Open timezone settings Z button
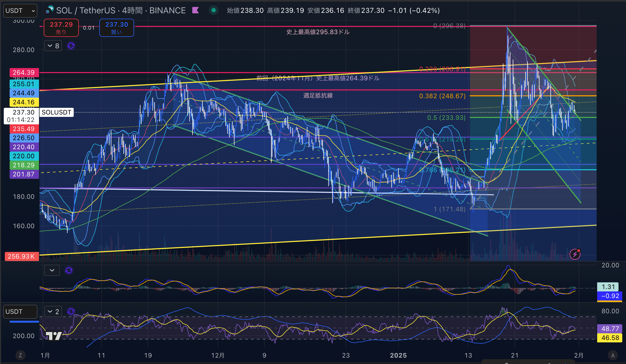Viewport: 626px width, 364px height. pos(20,355)
